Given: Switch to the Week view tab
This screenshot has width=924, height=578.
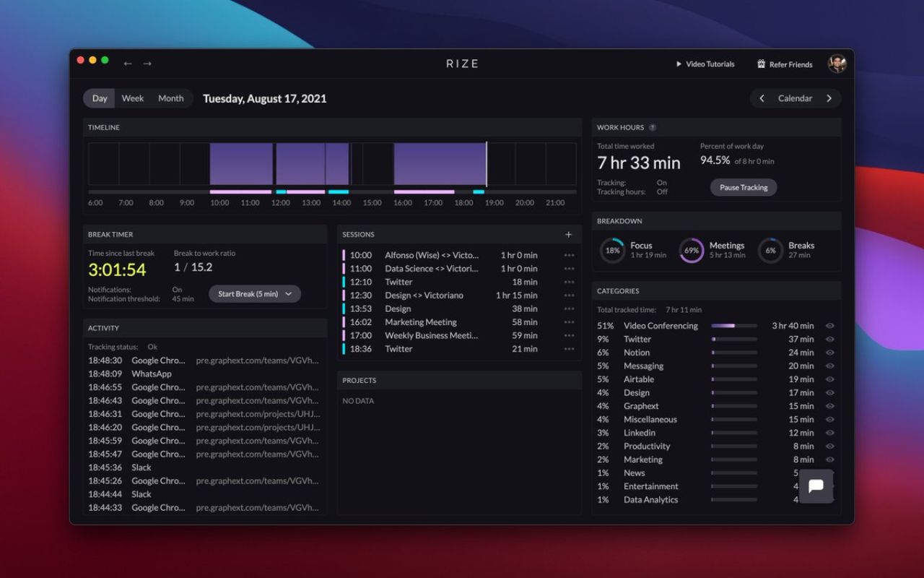Looking at the screenshot, I should [133, 98].
